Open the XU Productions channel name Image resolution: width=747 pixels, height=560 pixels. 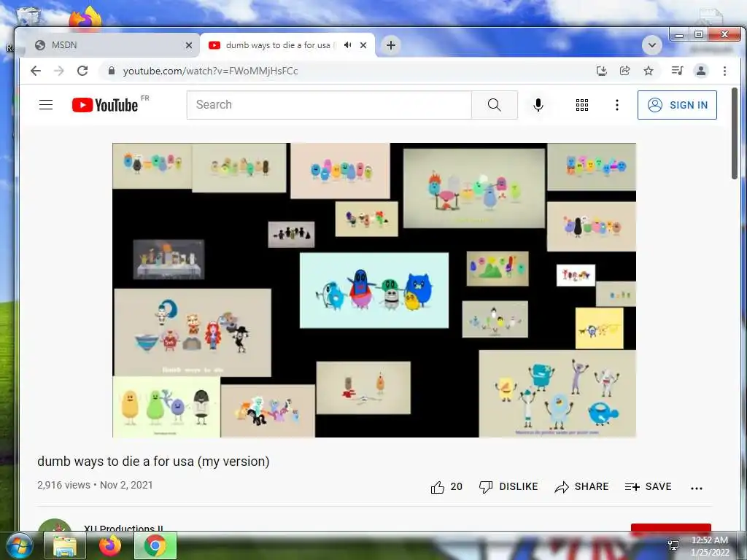coord(123,528)
